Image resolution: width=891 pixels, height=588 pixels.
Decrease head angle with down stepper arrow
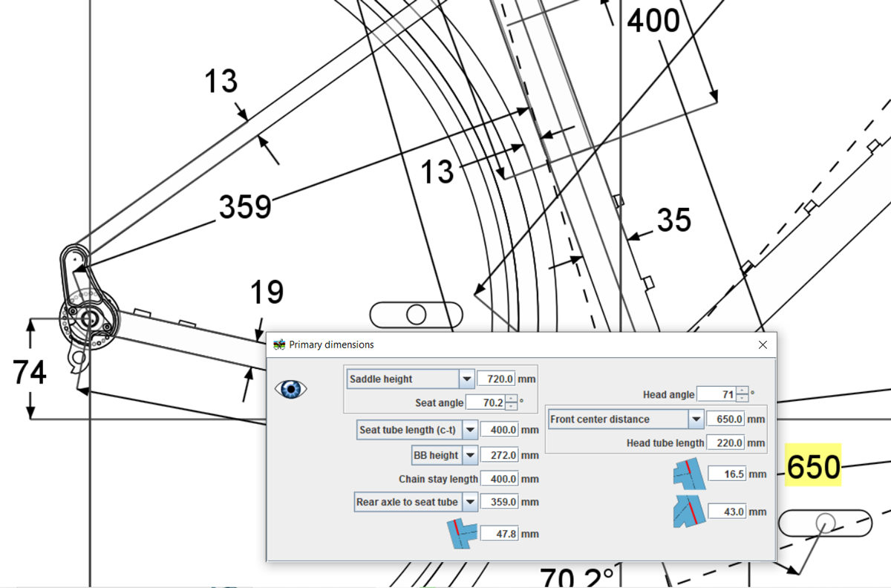[x=742, y=399]
